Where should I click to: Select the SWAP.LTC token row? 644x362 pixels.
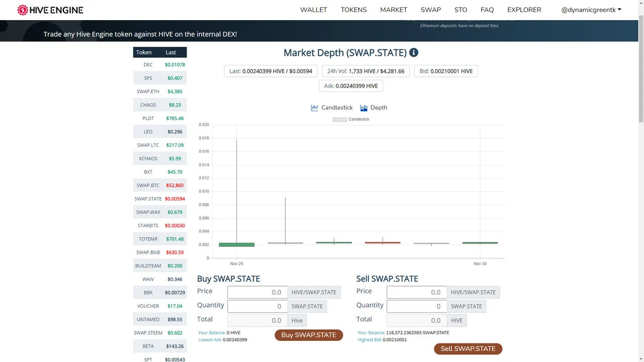point(160,145)
